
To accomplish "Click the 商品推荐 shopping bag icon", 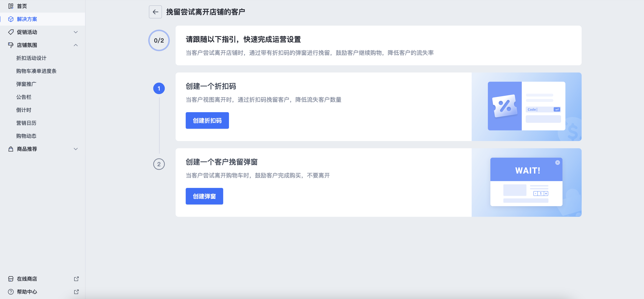I will click(x=11, y=149).
